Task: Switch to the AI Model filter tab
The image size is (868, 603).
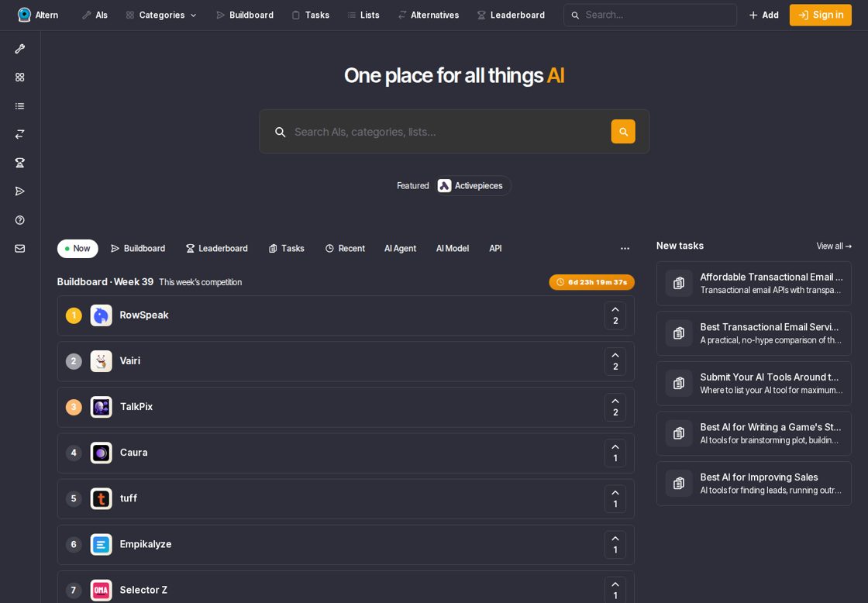Action: pos(453,249)
